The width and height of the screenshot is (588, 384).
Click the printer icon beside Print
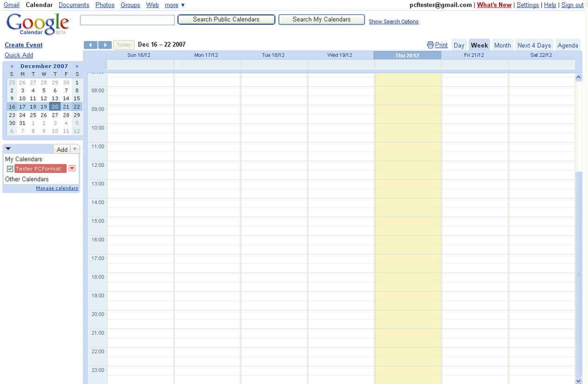click(430, 45)
